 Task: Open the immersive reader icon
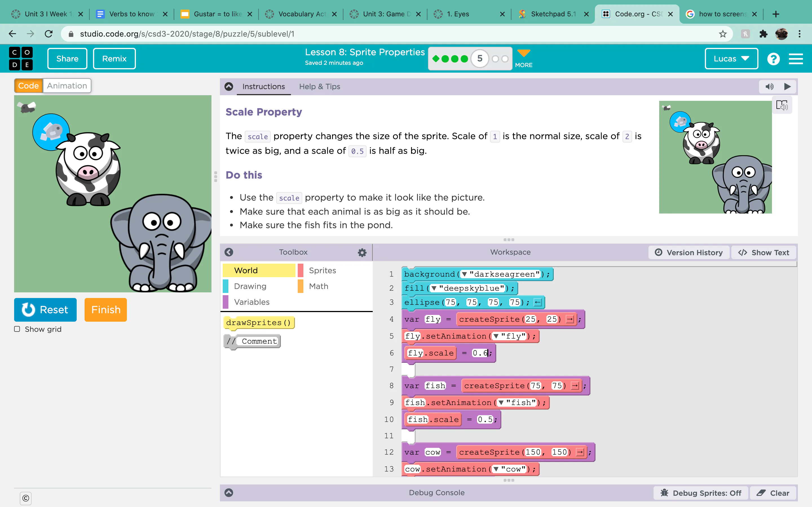tap(782, 105)
